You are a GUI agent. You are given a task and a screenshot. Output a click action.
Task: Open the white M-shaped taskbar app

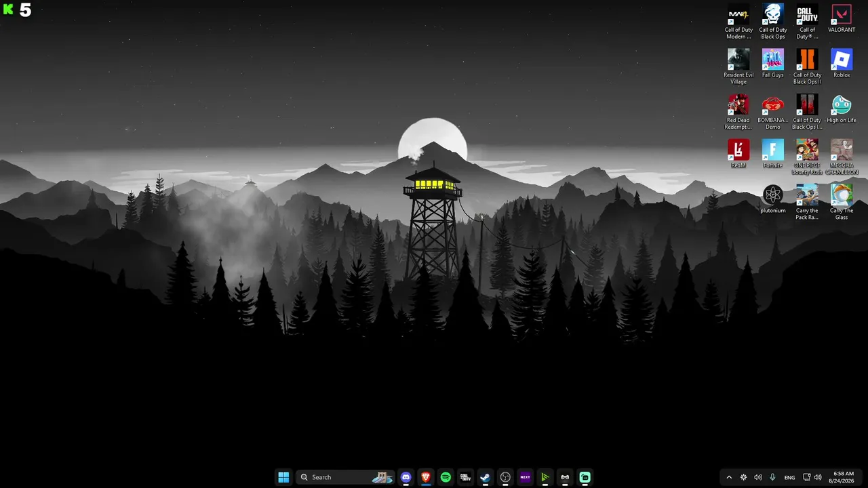(565, 477)
